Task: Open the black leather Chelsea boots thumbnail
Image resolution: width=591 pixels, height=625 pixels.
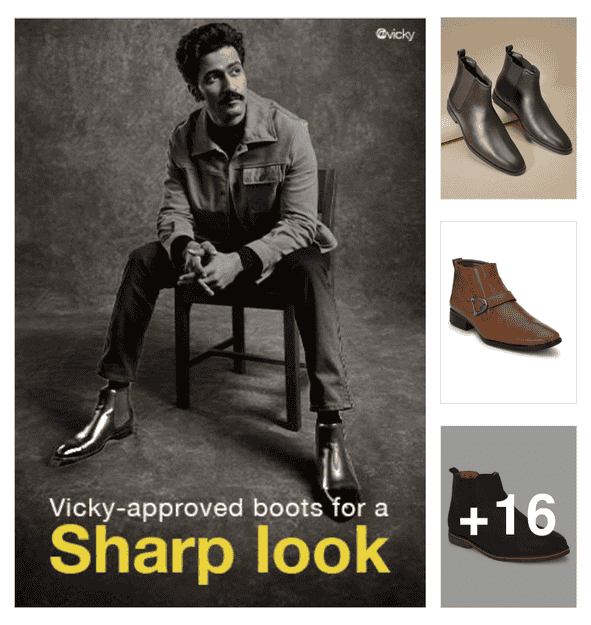Action: pyautogui.click(x=509, y=108)
